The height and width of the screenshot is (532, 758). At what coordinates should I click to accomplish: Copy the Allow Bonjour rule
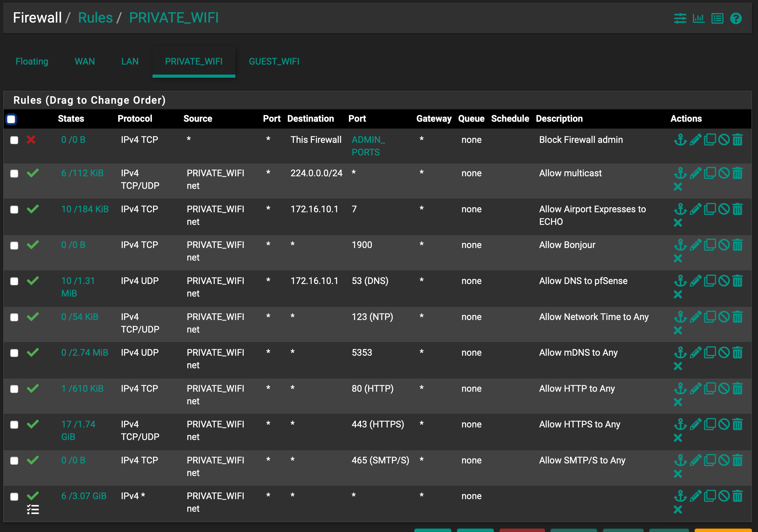point(709,245)
